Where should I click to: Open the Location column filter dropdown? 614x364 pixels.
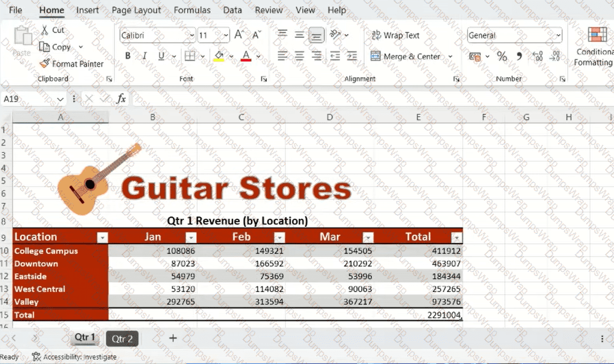click(102, 238)
